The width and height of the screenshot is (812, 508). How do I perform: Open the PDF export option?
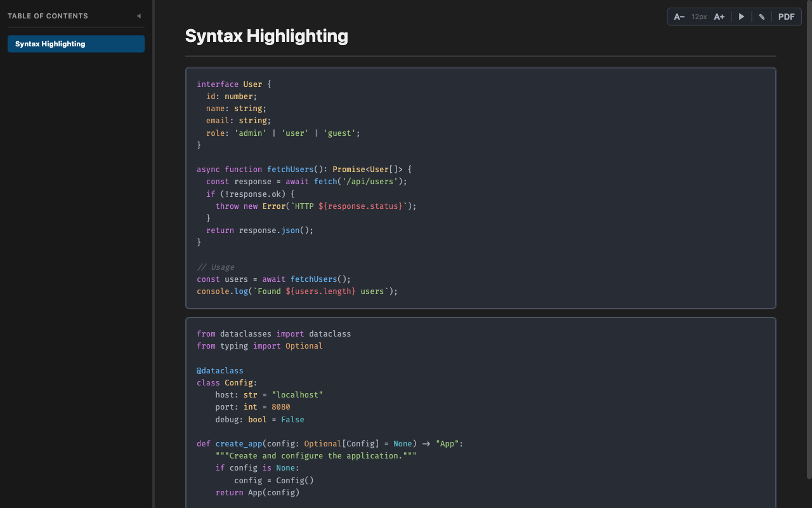pyautogui.click(x=786, y=17)
